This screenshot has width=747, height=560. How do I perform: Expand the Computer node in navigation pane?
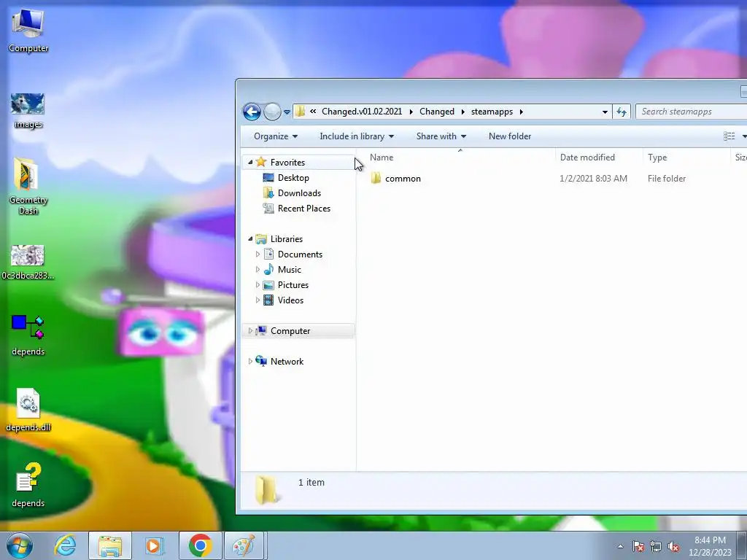click(250, 330)
